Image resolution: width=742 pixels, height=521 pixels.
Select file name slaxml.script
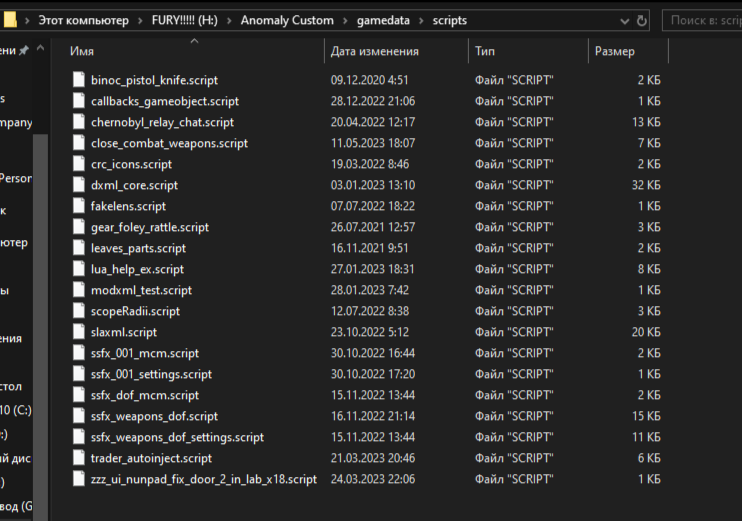coord(124,332)
